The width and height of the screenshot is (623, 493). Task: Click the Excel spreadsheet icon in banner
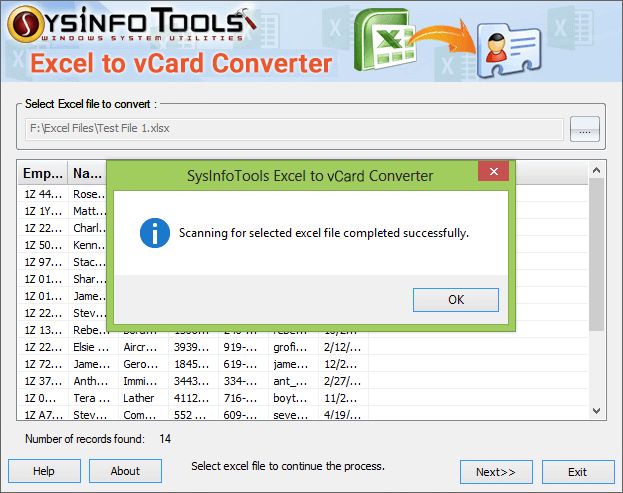383,41
